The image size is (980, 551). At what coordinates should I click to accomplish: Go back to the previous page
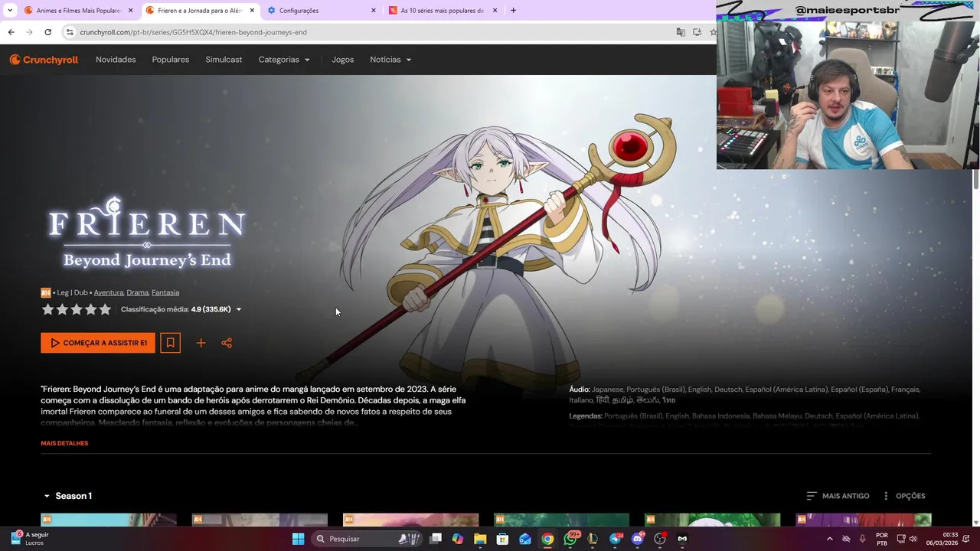[11, 32]
